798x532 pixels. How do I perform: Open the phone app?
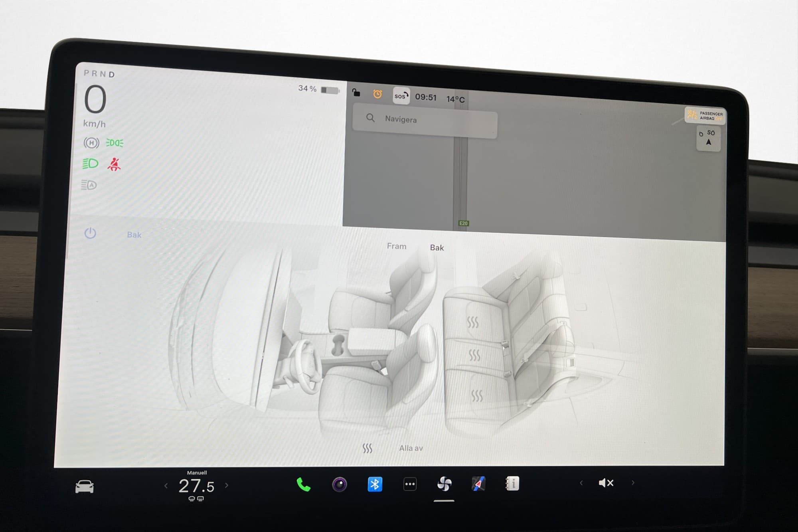pos(303,485)
